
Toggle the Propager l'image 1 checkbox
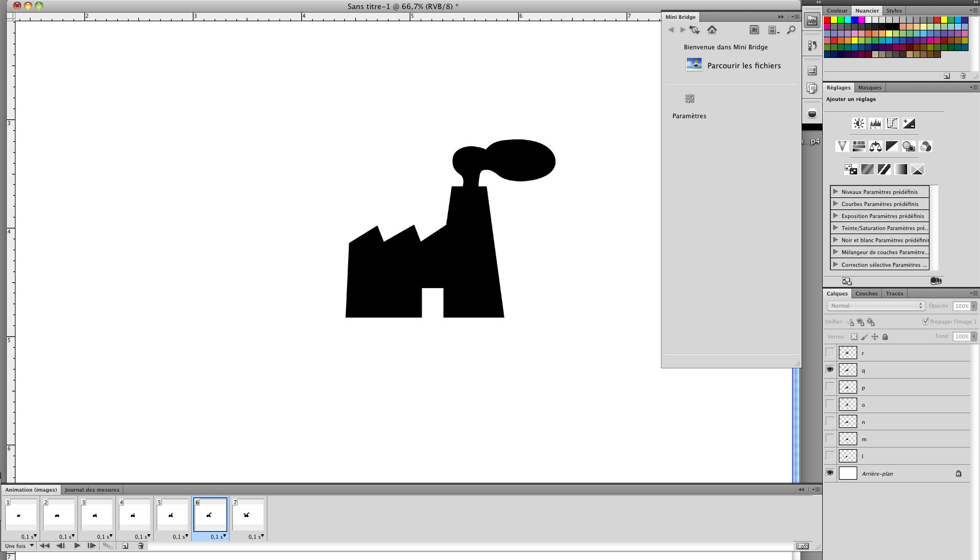click(x=925, y=321)
